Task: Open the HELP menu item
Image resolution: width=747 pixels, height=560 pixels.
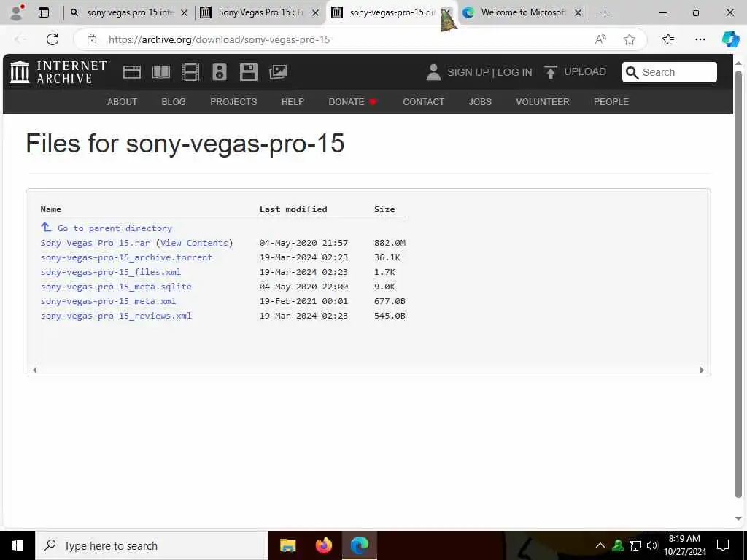Action: [x=293, y=102]
